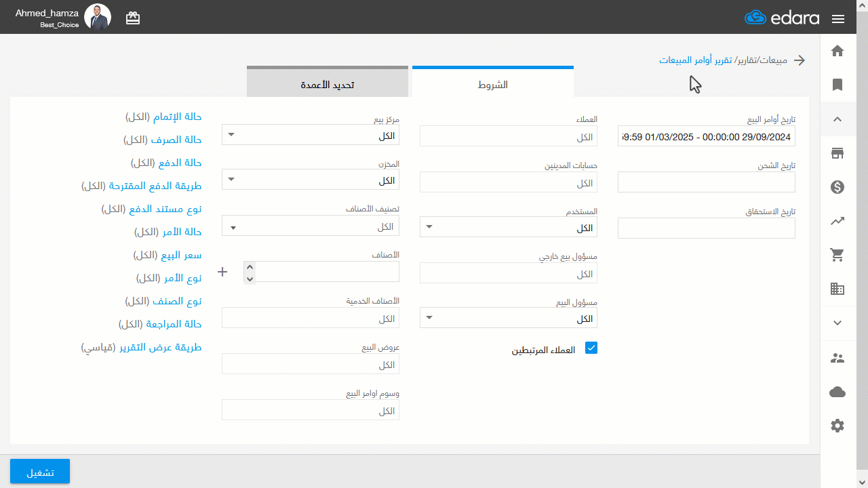Collapse sidebar section with up chevron

tap(837, 119)
